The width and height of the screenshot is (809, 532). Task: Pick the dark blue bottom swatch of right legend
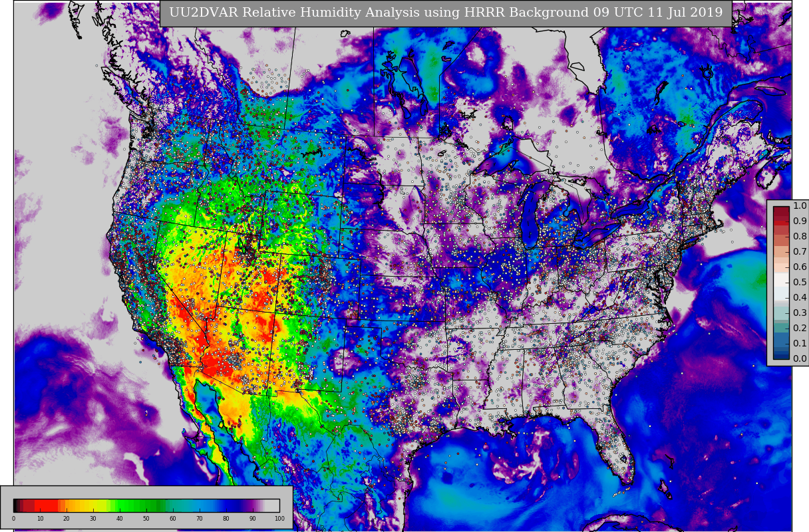(781, 355)
